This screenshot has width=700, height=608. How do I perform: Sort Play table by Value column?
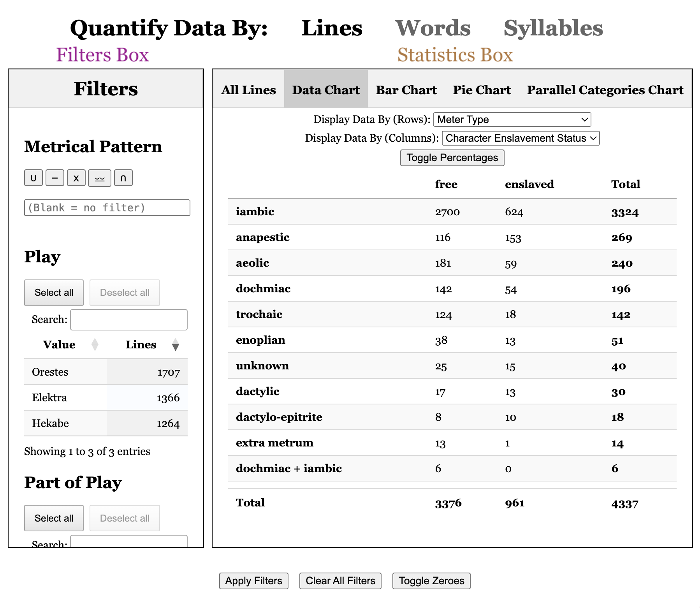point(60,344)
